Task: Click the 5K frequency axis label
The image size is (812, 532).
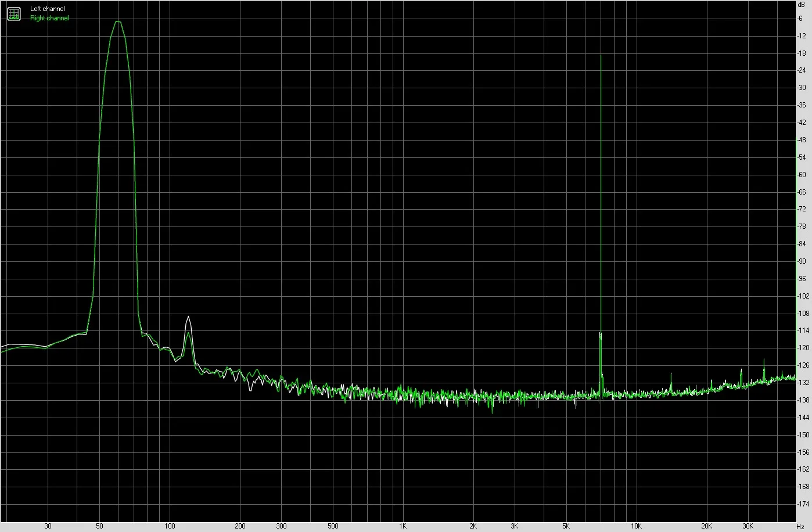Action: (566, 526)
